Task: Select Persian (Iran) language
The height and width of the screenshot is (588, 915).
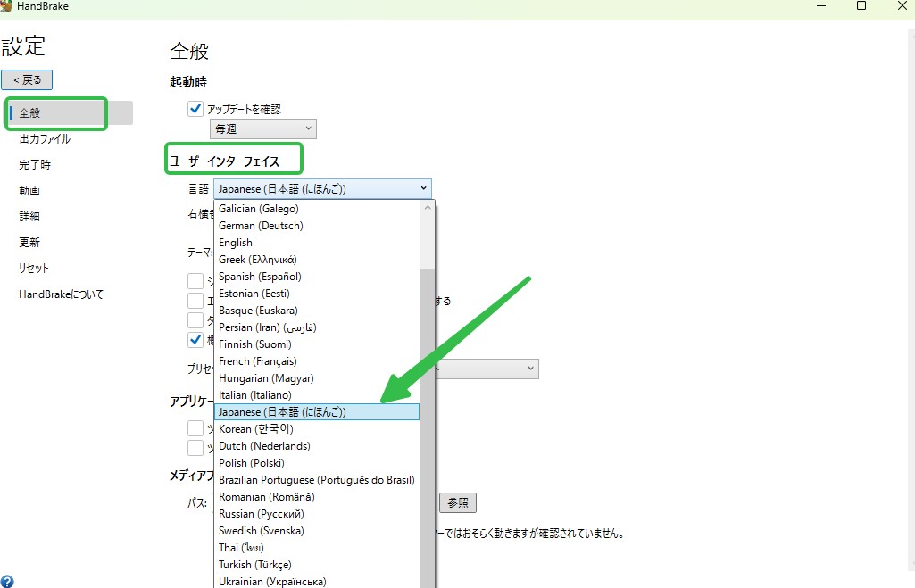Action: pos(317,327)
